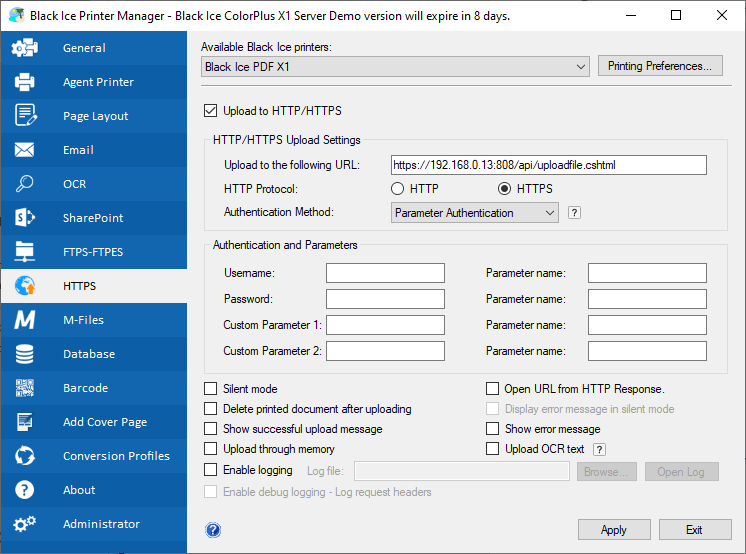The image size is (746, 554).
Task: Click Parameter name field beside Custom Parameter 1
Action: (647, 325)
